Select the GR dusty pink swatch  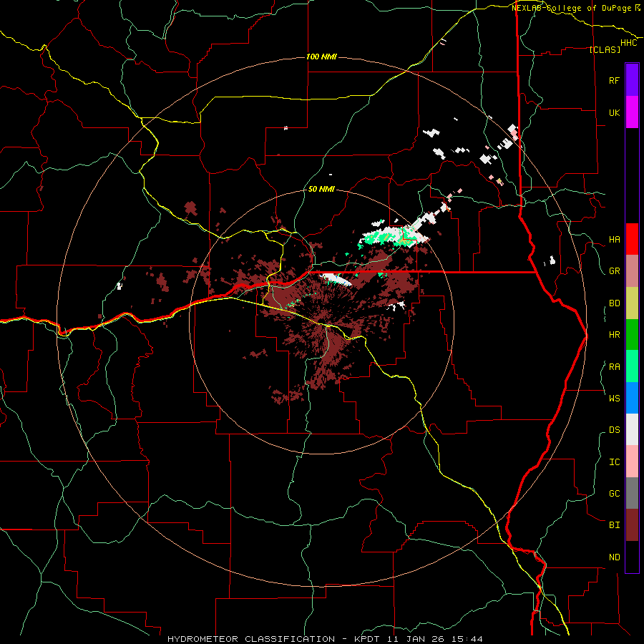tap(632, 271)
